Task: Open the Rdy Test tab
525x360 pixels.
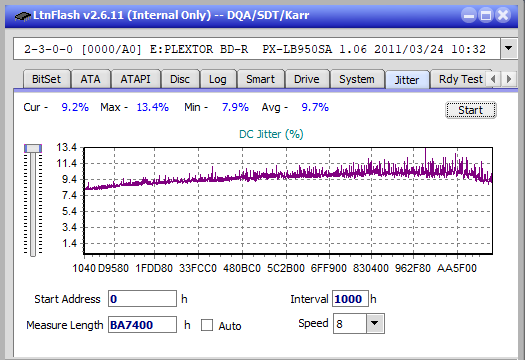Action: click(461, 79)
